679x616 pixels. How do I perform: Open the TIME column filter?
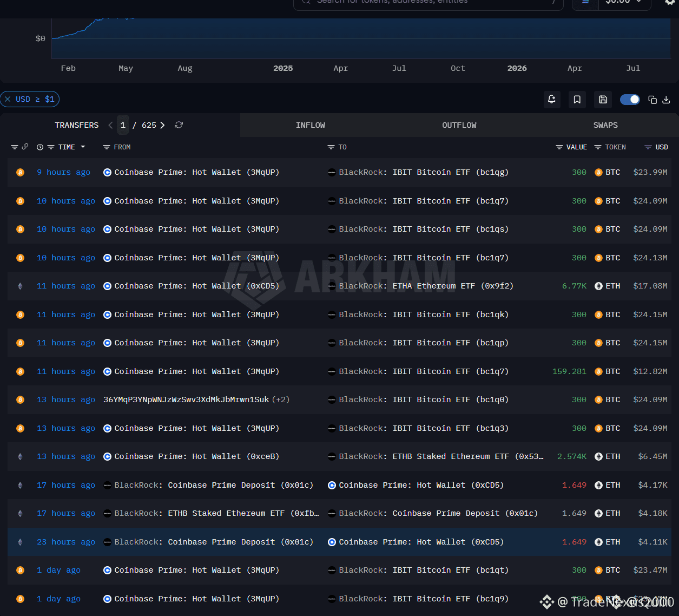(51, 147)
